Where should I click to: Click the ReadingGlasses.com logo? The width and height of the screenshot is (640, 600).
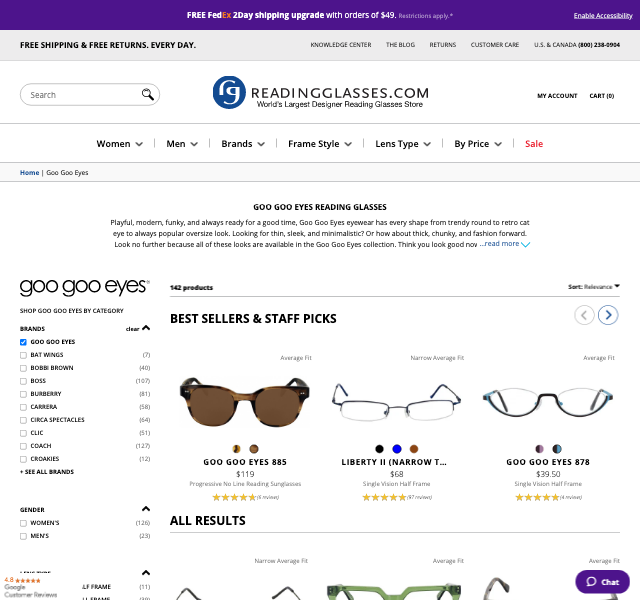click(321, 93)
